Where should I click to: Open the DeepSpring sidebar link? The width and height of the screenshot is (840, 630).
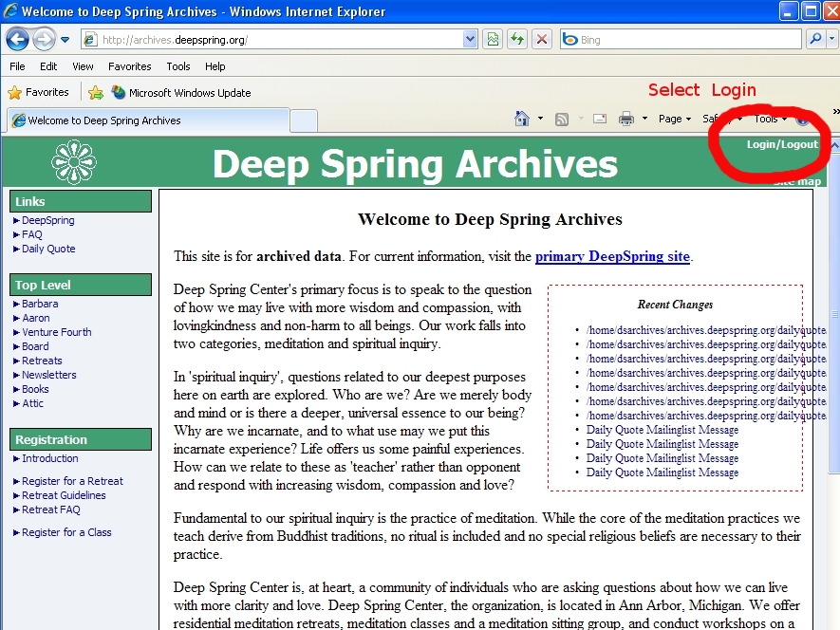tap(47, 220)
